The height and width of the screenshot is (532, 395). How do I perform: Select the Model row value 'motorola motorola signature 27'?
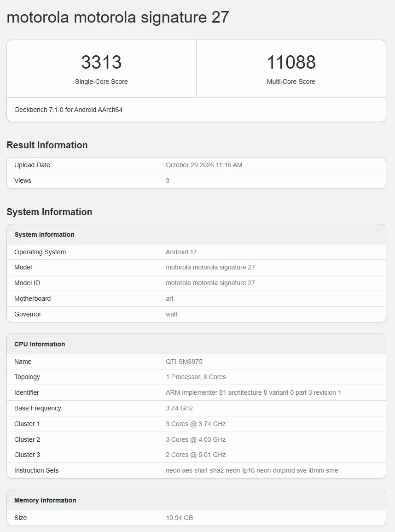coord(210,267)
